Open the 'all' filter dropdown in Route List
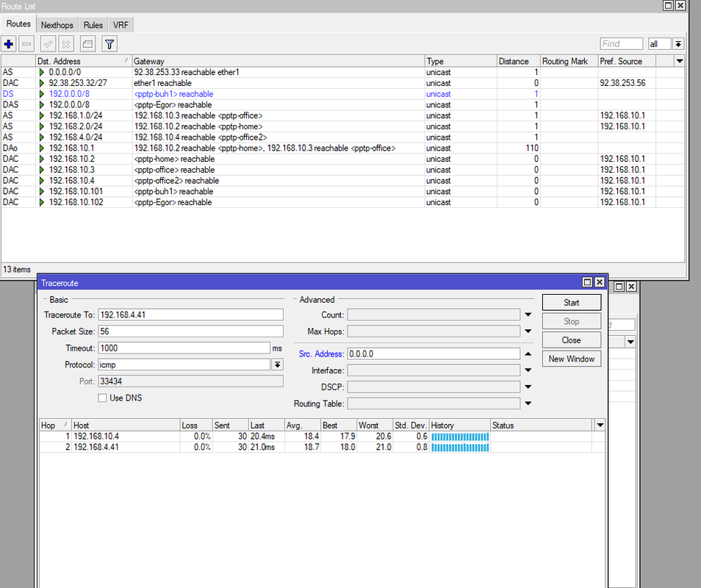This screenshot has width=701, height=588. [678, 44]
